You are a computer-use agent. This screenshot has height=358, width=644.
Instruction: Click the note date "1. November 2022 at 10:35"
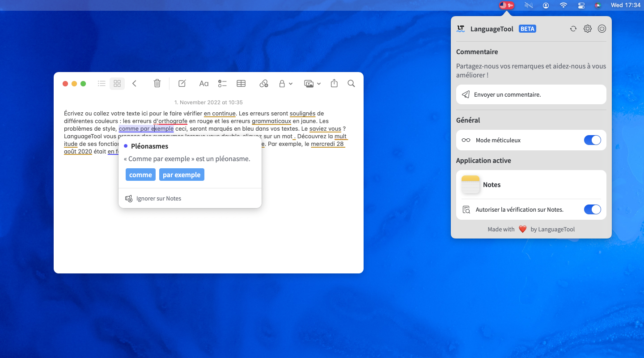[208, 102]
